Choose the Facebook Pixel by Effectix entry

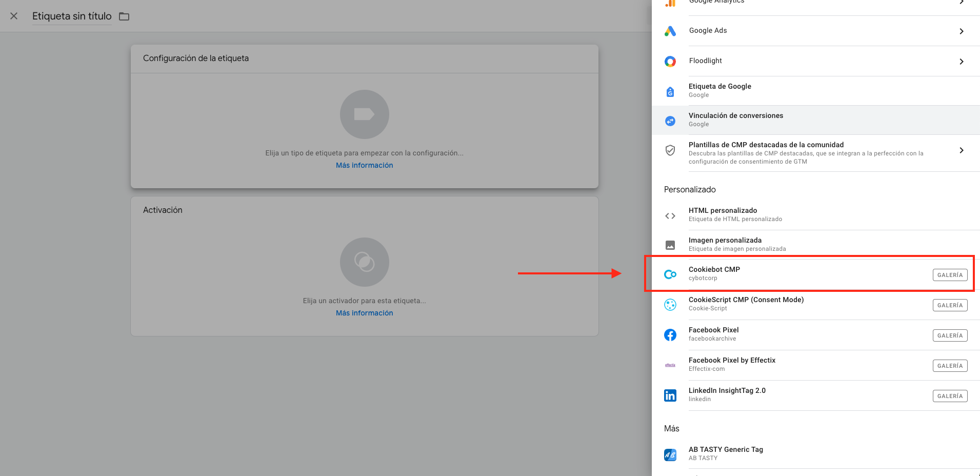[x=769, y=364]
